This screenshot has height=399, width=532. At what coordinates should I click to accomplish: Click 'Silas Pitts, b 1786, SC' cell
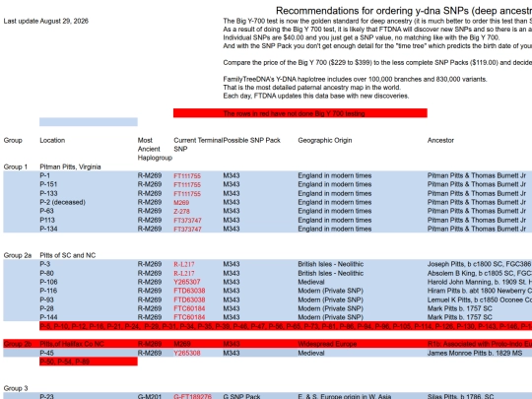click(x=460, y=396)
